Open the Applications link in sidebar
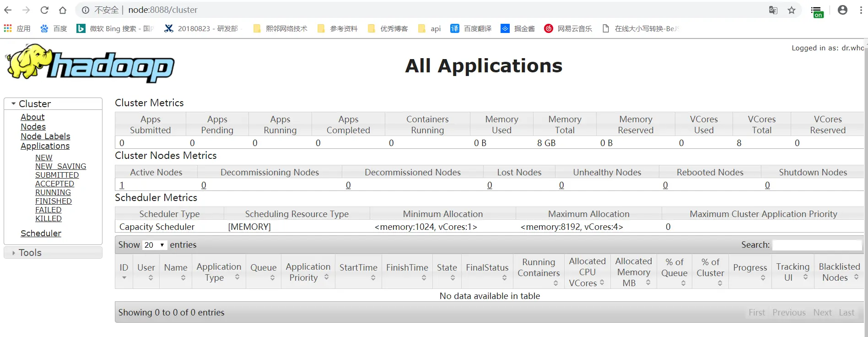 (45, 146)
